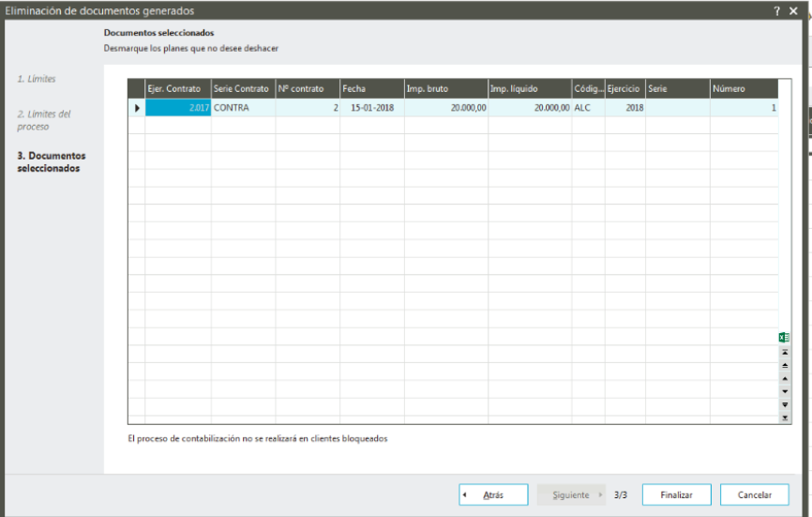Select the 15-01-2018 date cell
The image size is (812, 517).
click(x=372, y=108)
